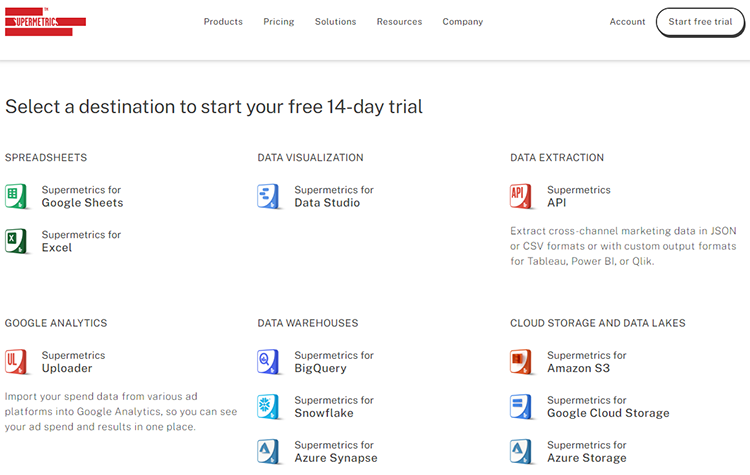750x475 pixels.
Task: Click the Google Sheets product icon
Action: pos(16,196)
